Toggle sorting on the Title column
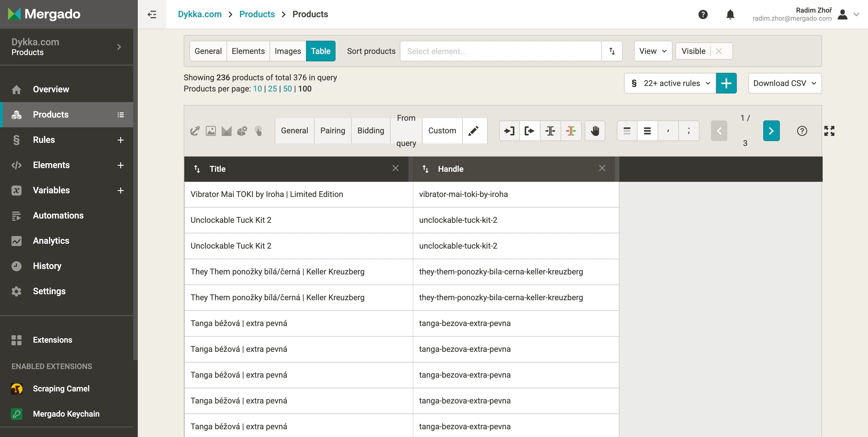This screenshot has height=437, width=868. [x=197, y=169]
